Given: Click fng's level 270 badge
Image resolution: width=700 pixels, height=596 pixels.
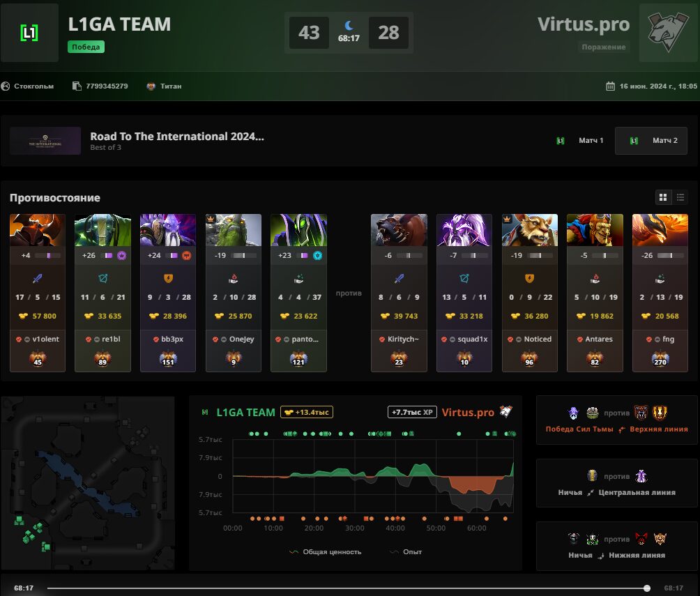Looking at the screenshot, I should pos(660,358).
